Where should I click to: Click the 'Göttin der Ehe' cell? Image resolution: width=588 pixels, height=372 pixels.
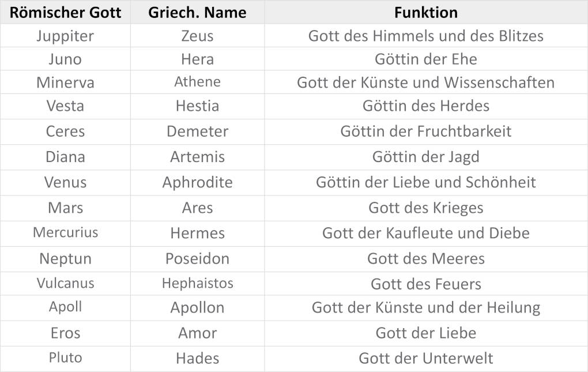pos(426,59)
